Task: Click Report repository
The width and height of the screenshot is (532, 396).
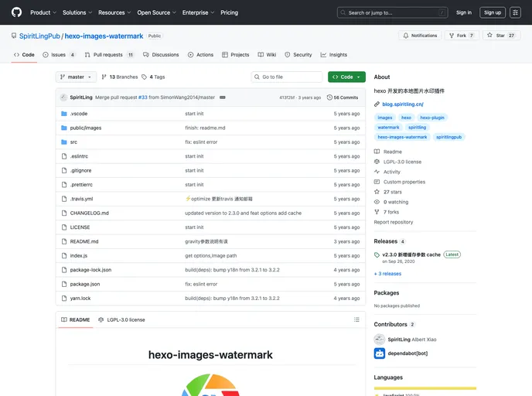Action: tap(394, 222)
